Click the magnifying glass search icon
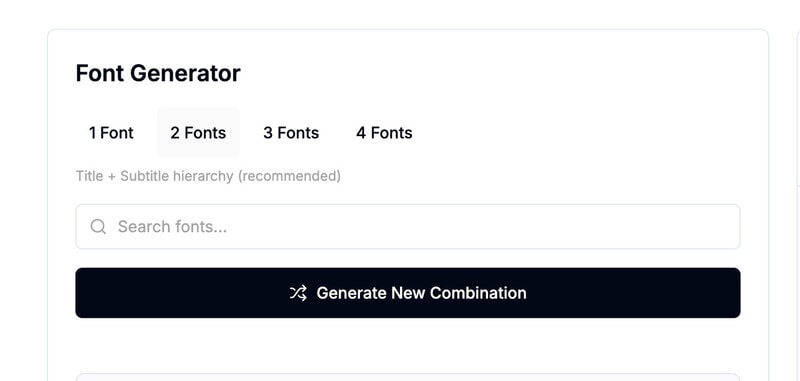800x381 pixels. click(98, 226)
